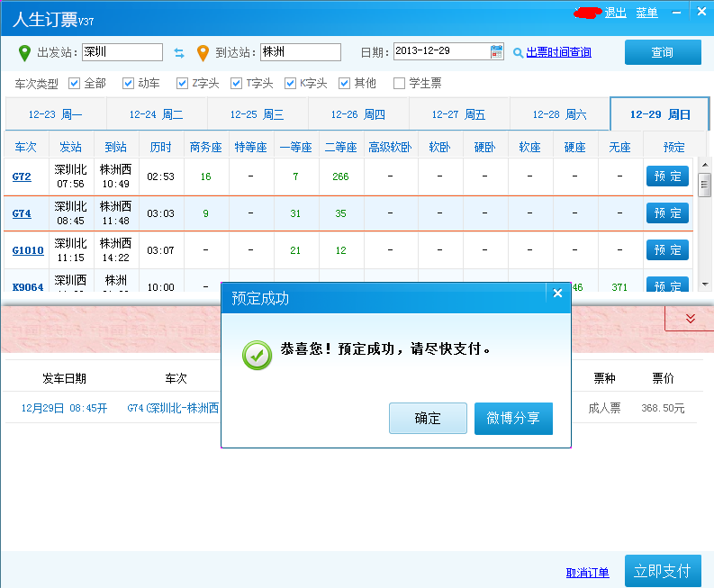Enable the 学生票 checkbox
The image size is (714, 588).
(x=399, y=84)
